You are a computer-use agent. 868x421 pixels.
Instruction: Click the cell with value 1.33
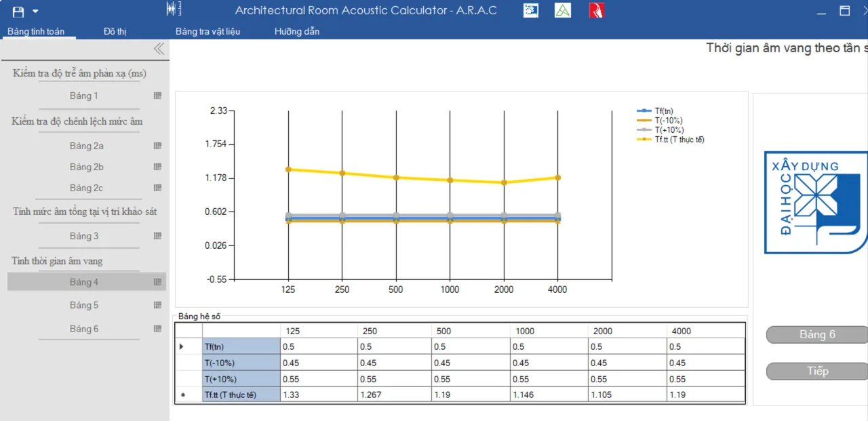coord(319,395)
